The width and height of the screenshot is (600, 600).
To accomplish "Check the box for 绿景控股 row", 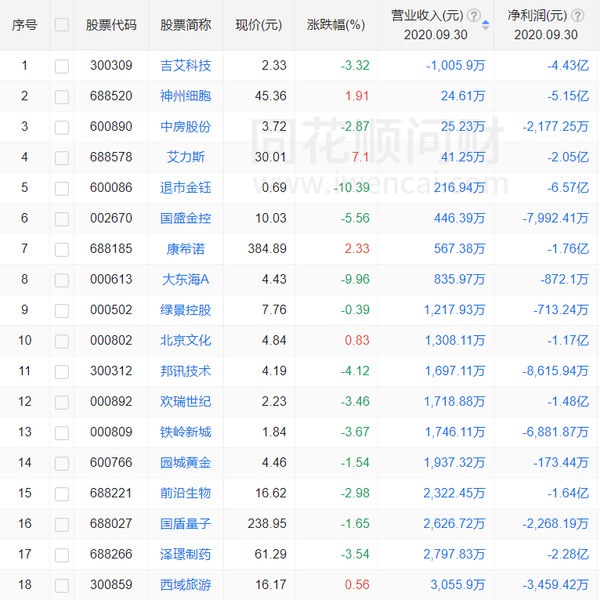I will point(62,310).
